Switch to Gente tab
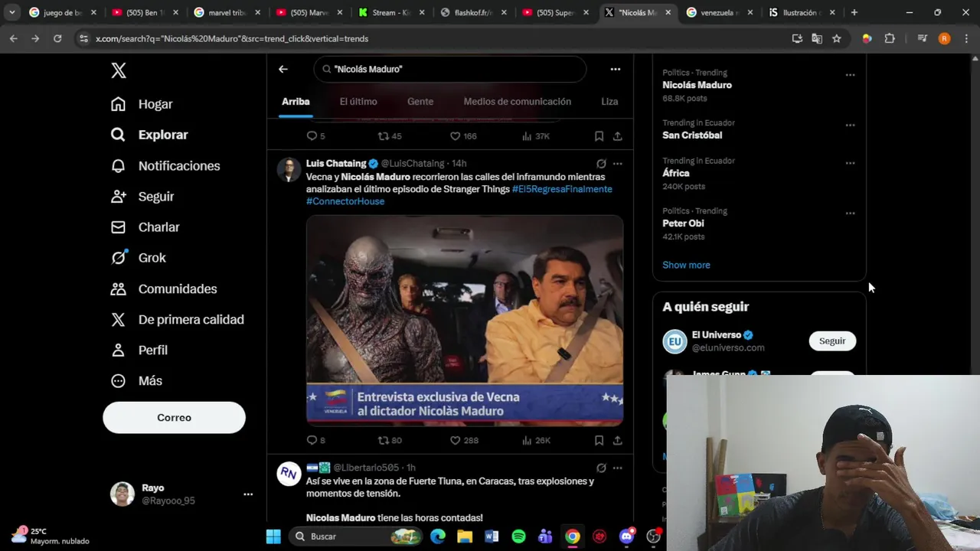Viewport: 980px width, 551px height. click(420, 101)
